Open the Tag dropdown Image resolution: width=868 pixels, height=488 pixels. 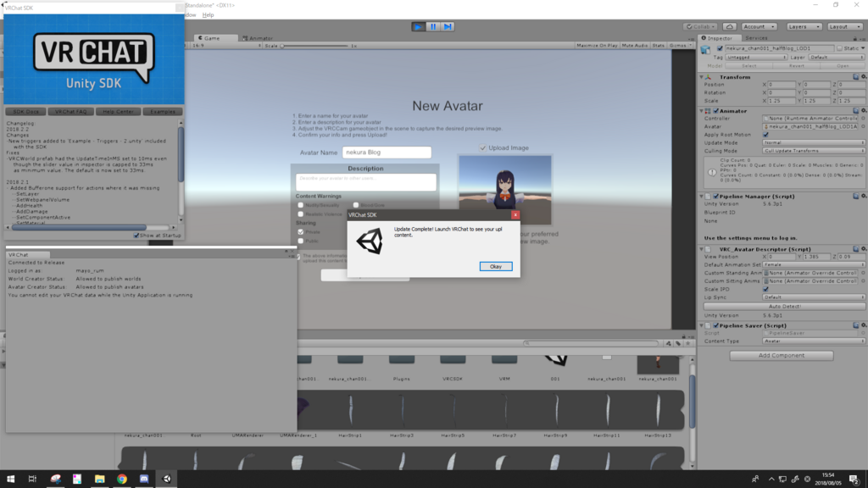coord(756,57)
